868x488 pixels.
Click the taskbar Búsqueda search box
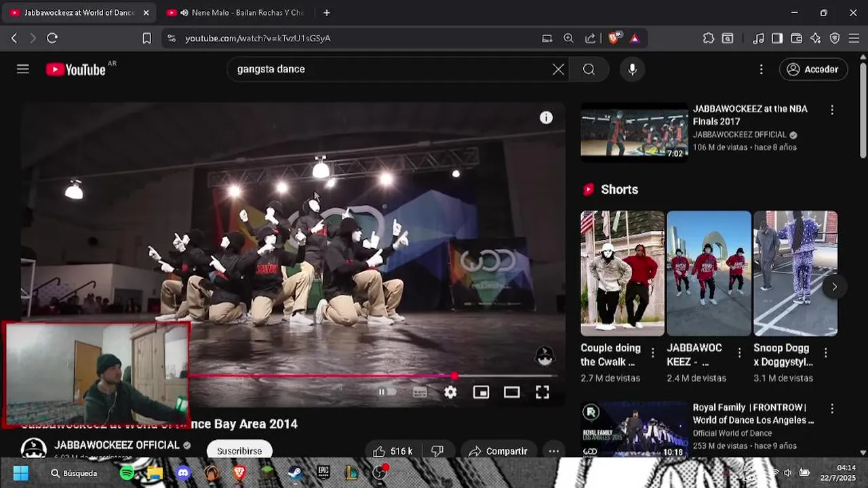tap(75, 473)
